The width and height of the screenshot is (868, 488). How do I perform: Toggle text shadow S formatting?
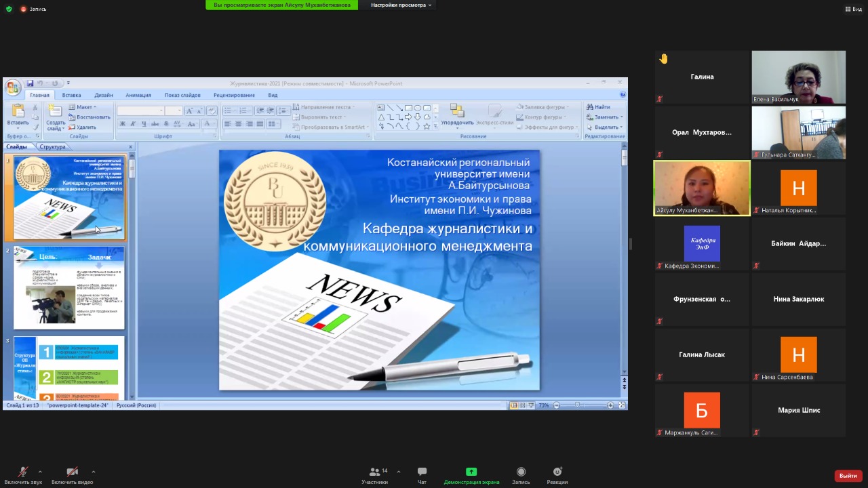tap(166, 124)
